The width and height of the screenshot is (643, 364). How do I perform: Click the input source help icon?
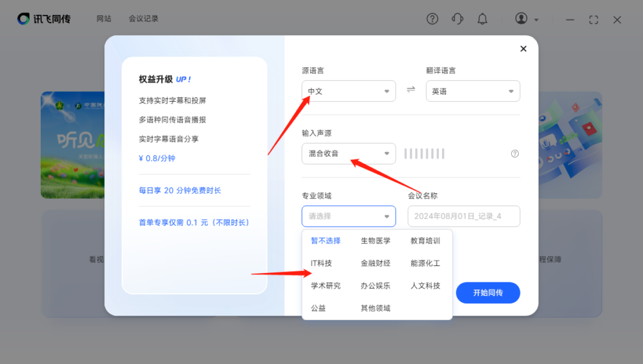(515, 154)
